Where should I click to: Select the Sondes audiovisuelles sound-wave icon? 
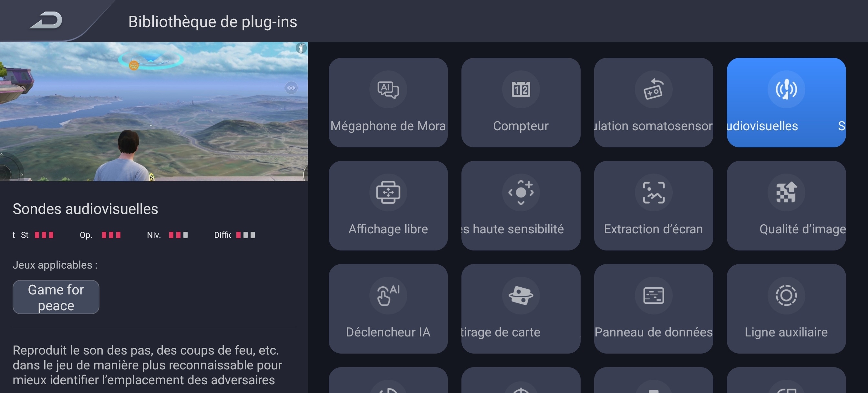click(x=786, y=90)
